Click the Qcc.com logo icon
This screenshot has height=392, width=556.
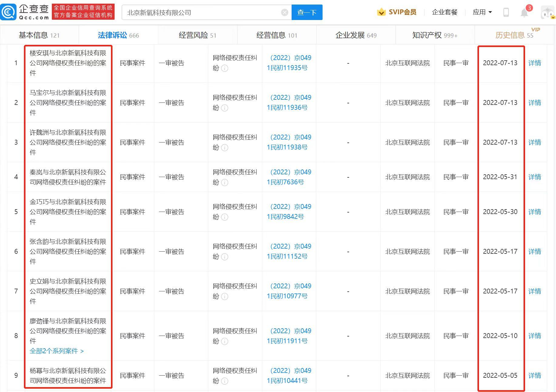8,12
